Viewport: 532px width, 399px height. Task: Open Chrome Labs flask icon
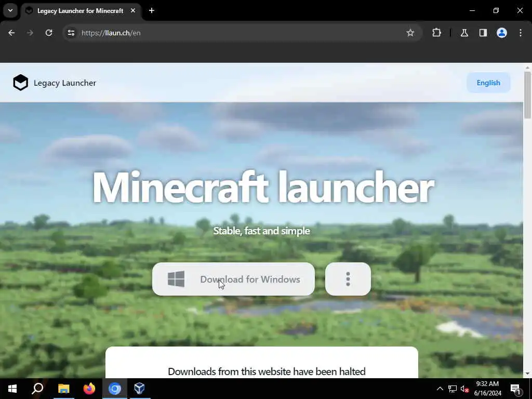pyautogui.click(x=464, y=33)
